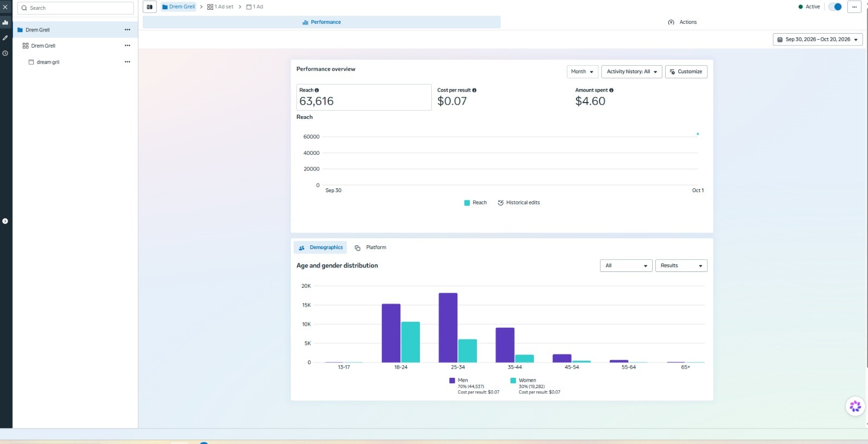The image size is (868, 444).
Task: Toggle the side-by-side panel layout button
Action: 150,7
